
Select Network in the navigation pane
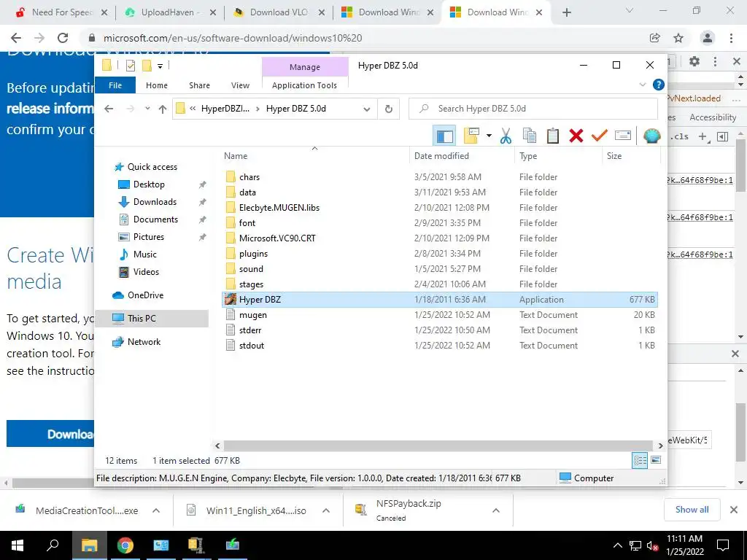[144, 342]
